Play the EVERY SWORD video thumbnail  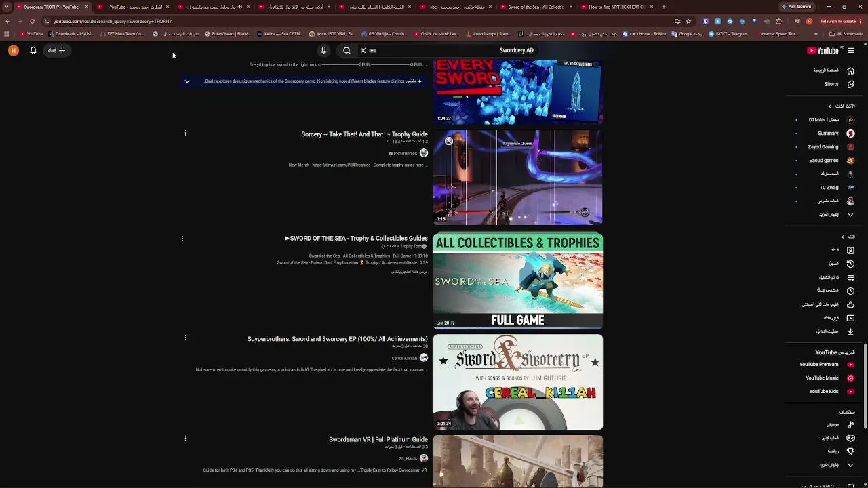[x=518, y=92]
